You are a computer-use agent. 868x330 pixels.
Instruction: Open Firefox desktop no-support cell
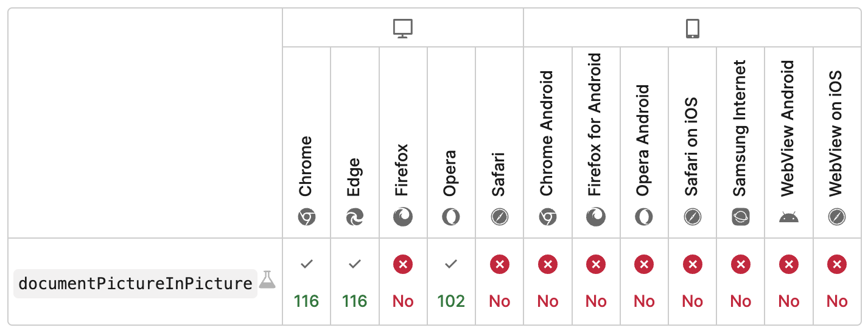point(403,281)
